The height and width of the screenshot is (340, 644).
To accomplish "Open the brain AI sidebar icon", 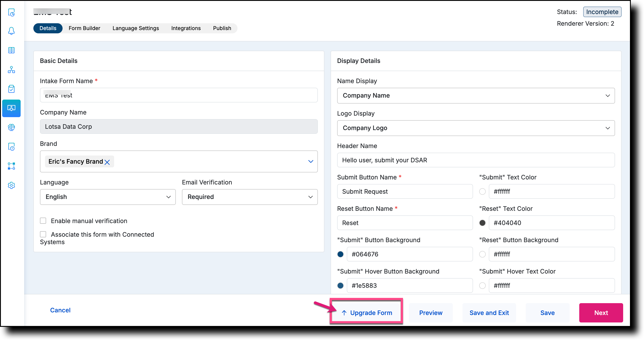I will tap(11, 127).
